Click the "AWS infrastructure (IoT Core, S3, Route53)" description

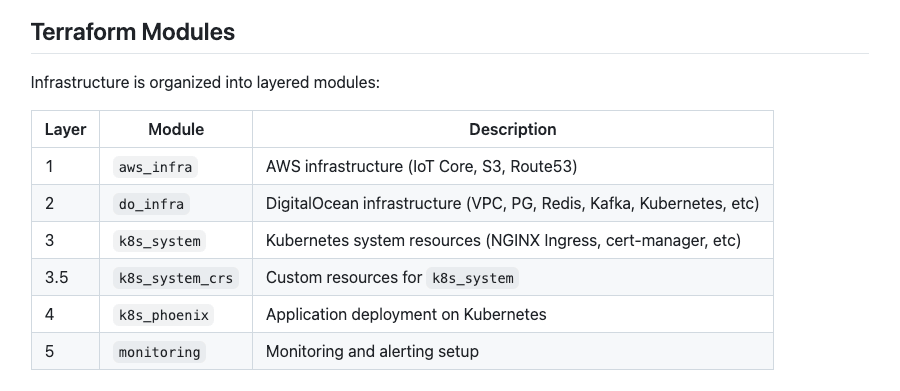click(421, 167)
